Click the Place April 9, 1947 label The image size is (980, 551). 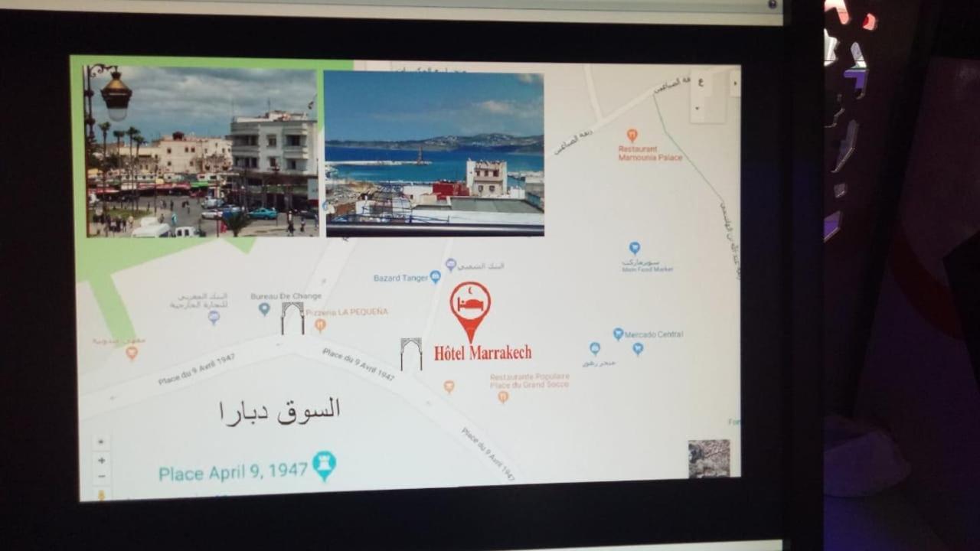[233, 472]
